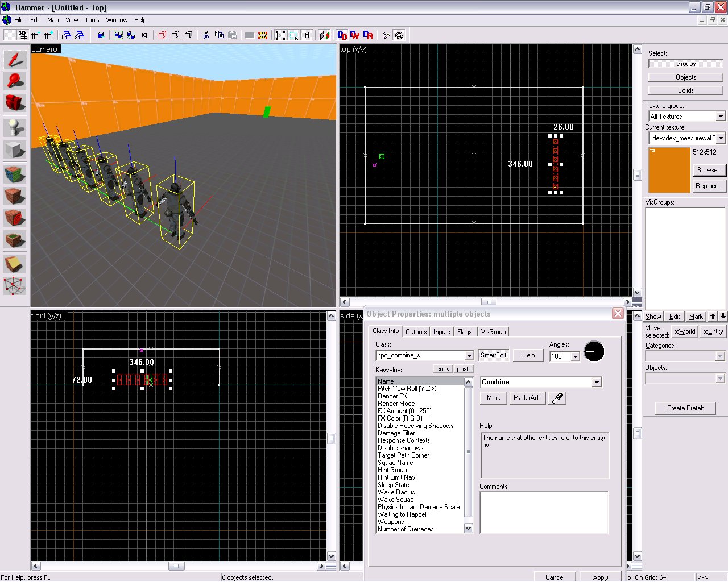The image size is (728, 582).
Task: Select the Selection arrow tool
Action: click(x=15, y=59)
